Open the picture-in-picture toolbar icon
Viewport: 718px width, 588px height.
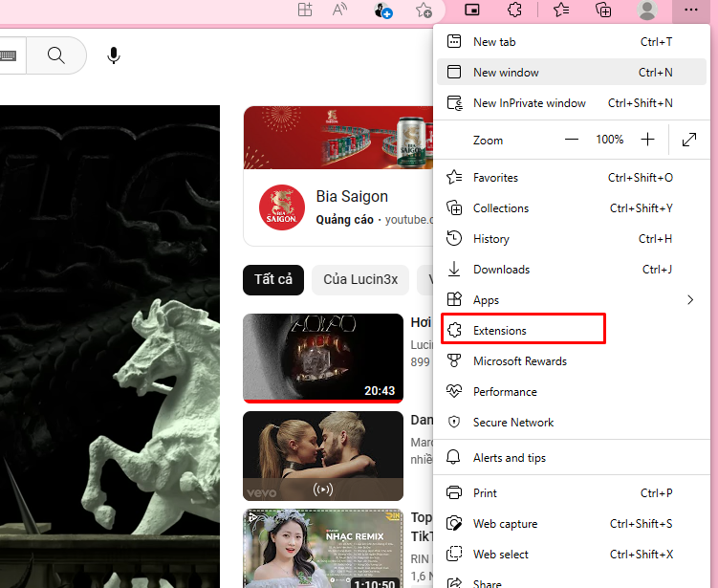point(472,10)
